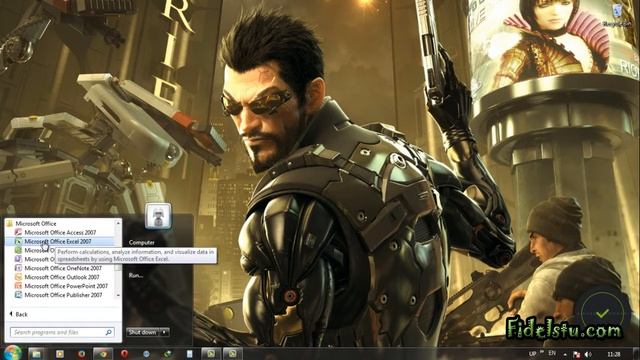640x360 pixels.
Task: Click the Microsoft Office folder icon
Action: (9, 223)
